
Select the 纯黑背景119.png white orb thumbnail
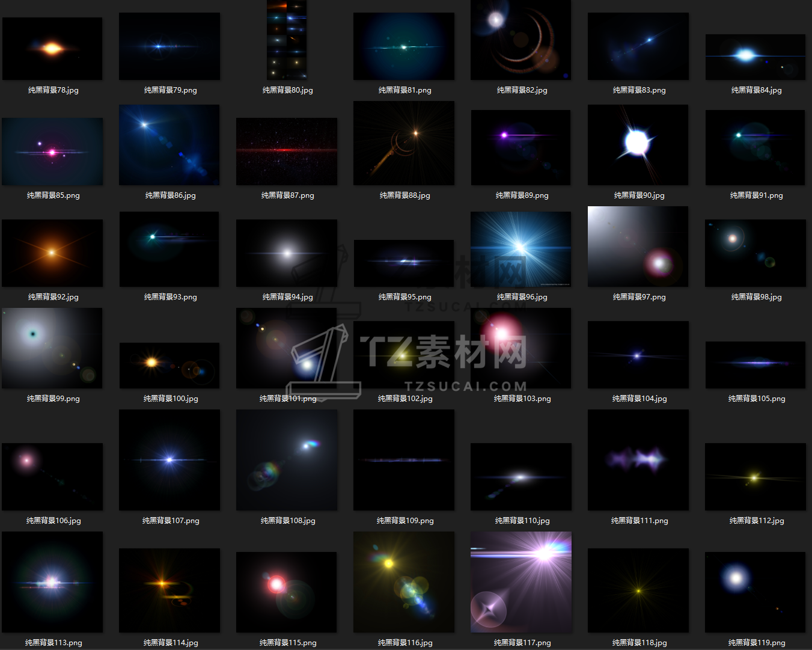(x=756, y=592)
